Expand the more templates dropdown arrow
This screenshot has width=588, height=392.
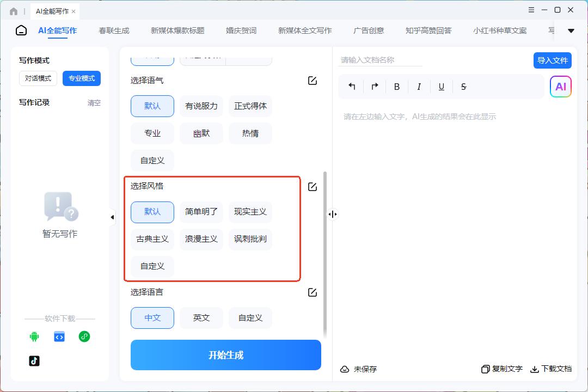pos(571,31)
